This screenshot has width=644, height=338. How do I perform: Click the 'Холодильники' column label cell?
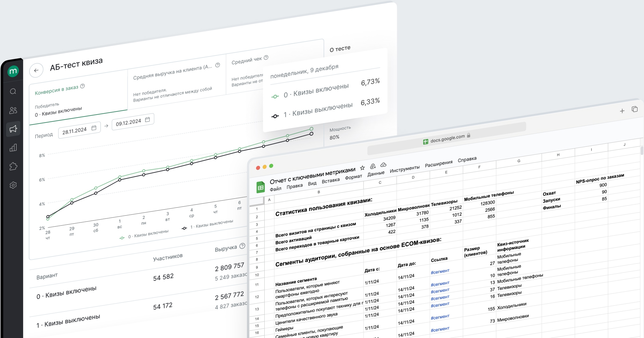[380, 213]
